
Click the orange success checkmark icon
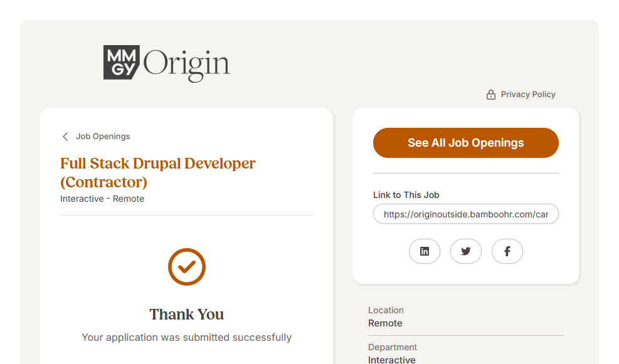coord(187,267)
